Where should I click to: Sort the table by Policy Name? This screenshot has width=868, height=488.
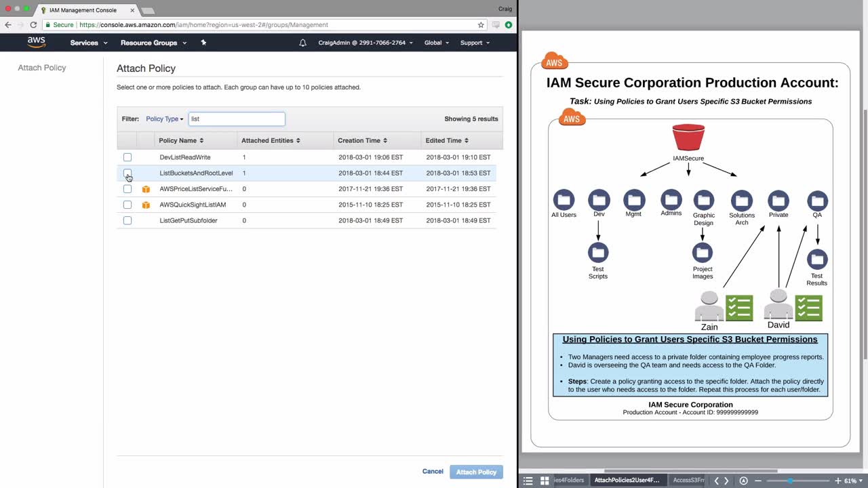point(181,141)
